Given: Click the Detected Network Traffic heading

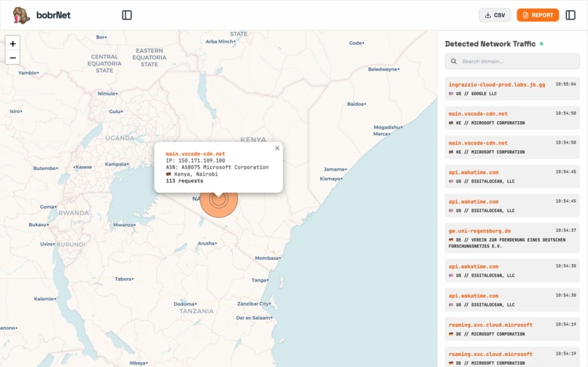Looking at the screenshot, I should 490,44.
